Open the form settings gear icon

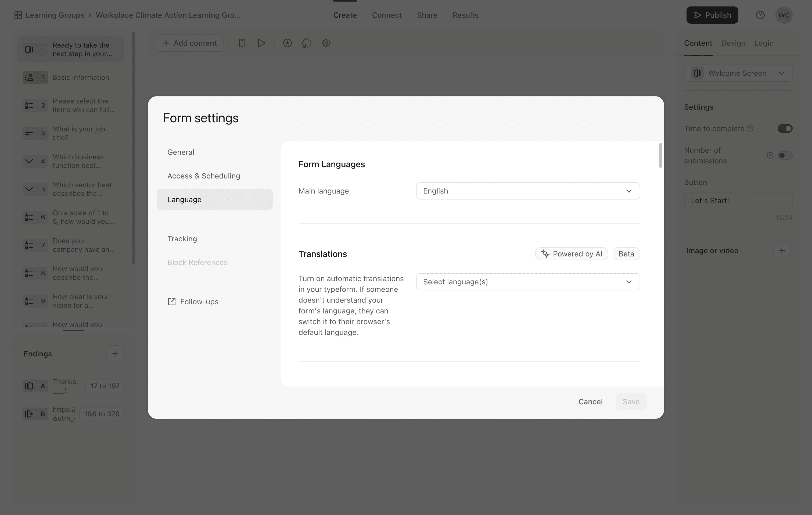click(326, 43)
